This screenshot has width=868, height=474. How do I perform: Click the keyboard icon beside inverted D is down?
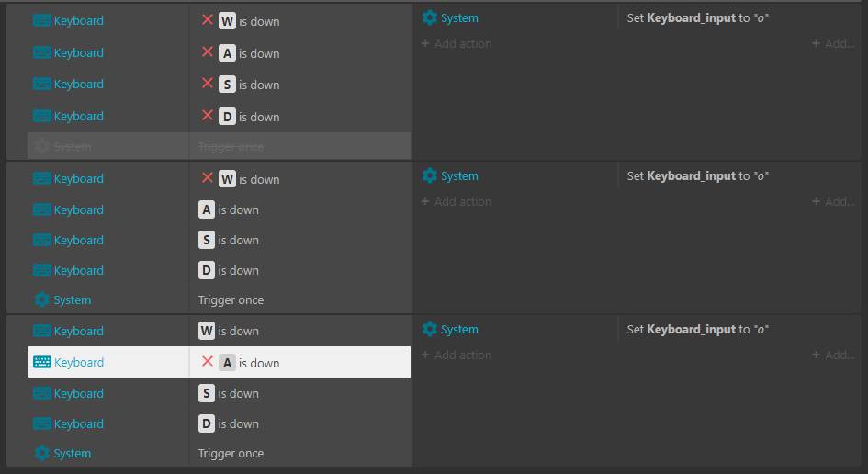coord(42,117)
